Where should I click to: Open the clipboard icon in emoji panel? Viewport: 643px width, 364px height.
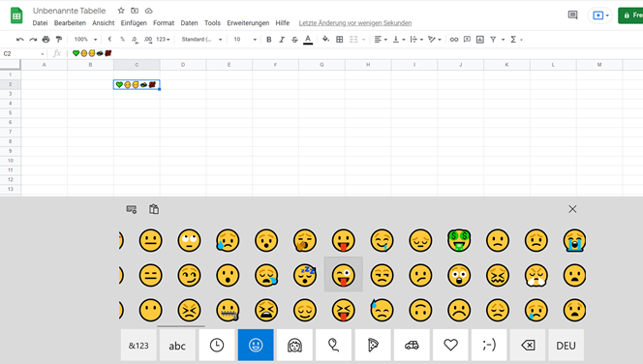pos(154,209)
